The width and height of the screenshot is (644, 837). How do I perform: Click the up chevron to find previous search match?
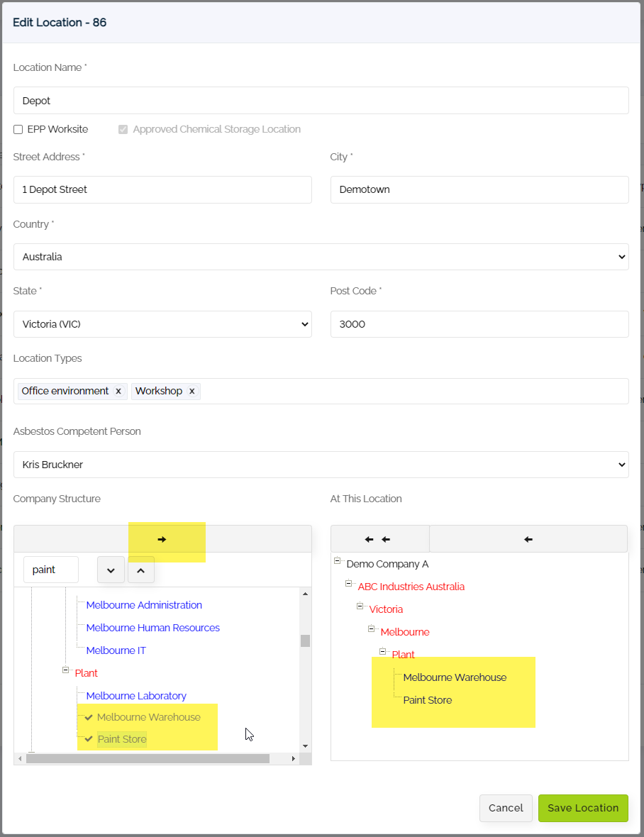[x=140, y=570]
